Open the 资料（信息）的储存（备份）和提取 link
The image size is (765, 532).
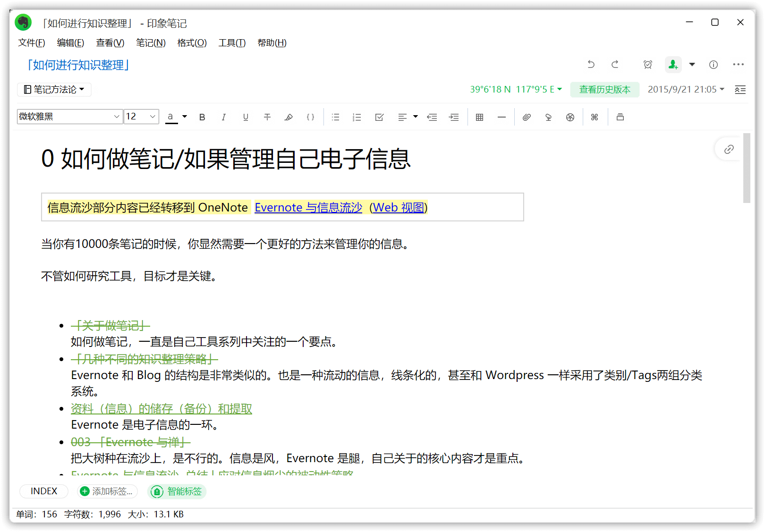coord(161,409)
